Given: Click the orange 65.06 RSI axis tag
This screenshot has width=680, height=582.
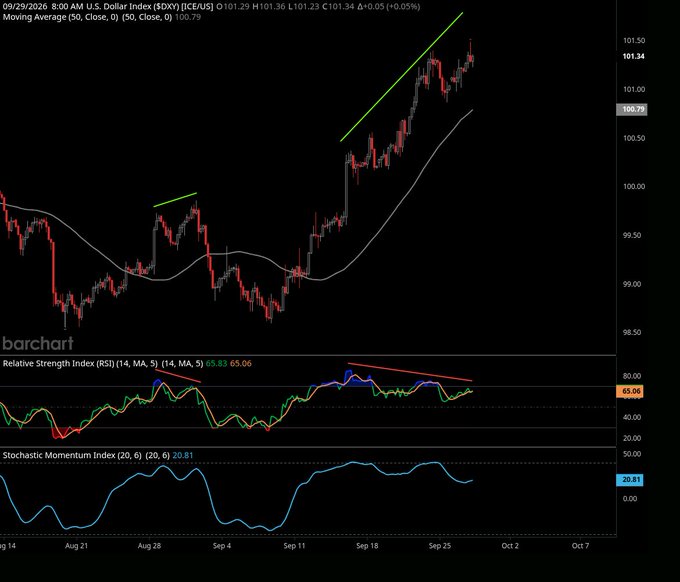Looking at the screenshot, I should tap(631, 392).
